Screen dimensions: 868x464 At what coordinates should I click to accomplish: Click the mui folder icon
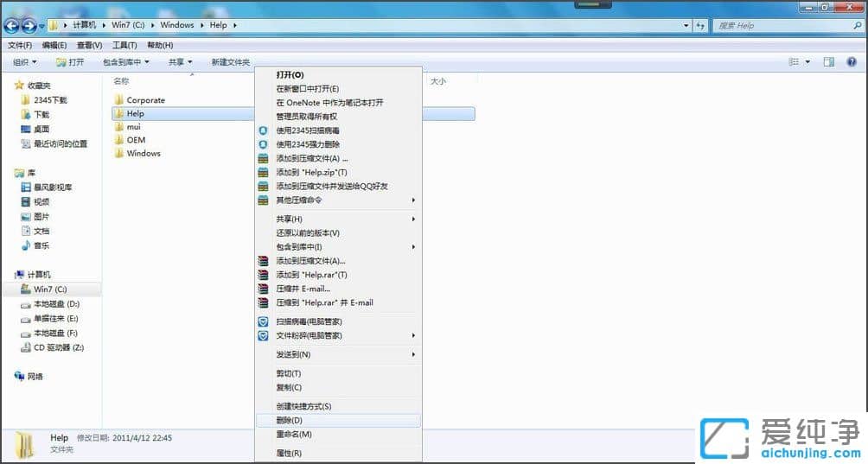click(118, 127)
